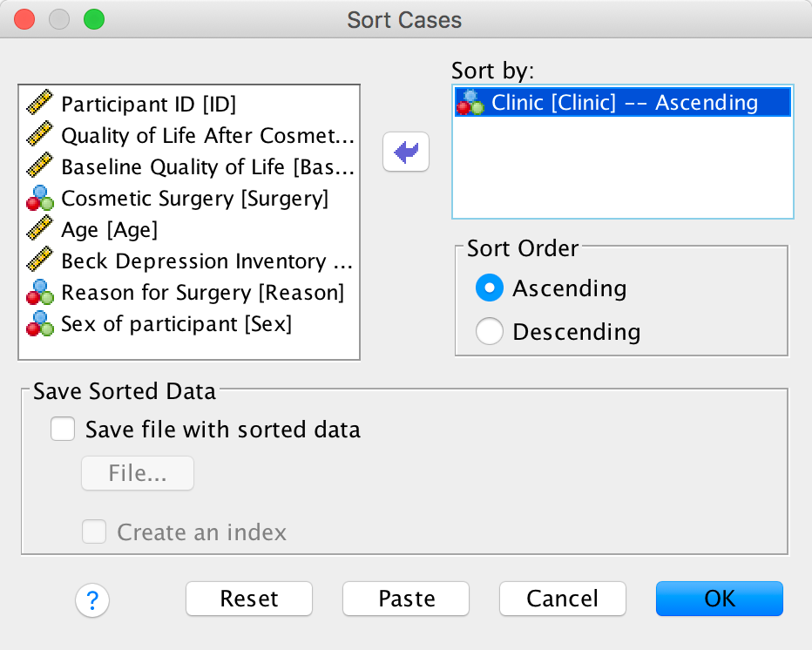Click Paste to paste syntax

pyautogui.click(x=406, y=599)
